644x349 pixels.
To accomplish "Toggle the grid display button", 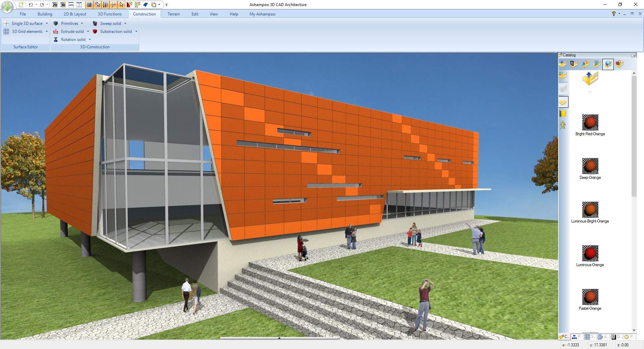I will 89,5.
